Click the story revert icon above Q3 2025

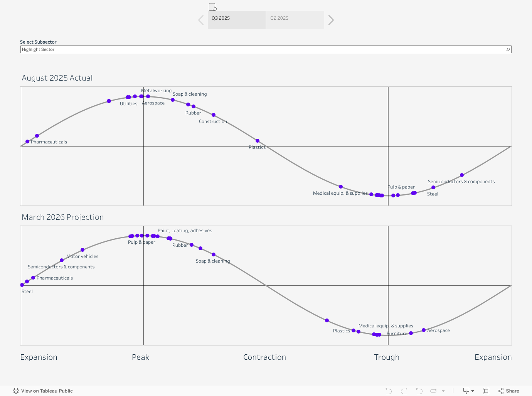(213, 7)
